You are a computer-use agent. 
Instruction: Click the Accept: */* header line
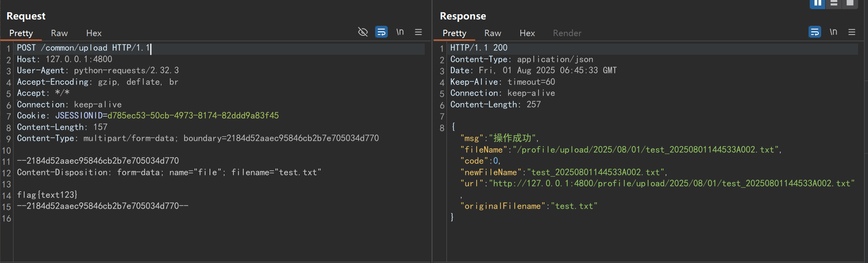(x=43, y=93)
